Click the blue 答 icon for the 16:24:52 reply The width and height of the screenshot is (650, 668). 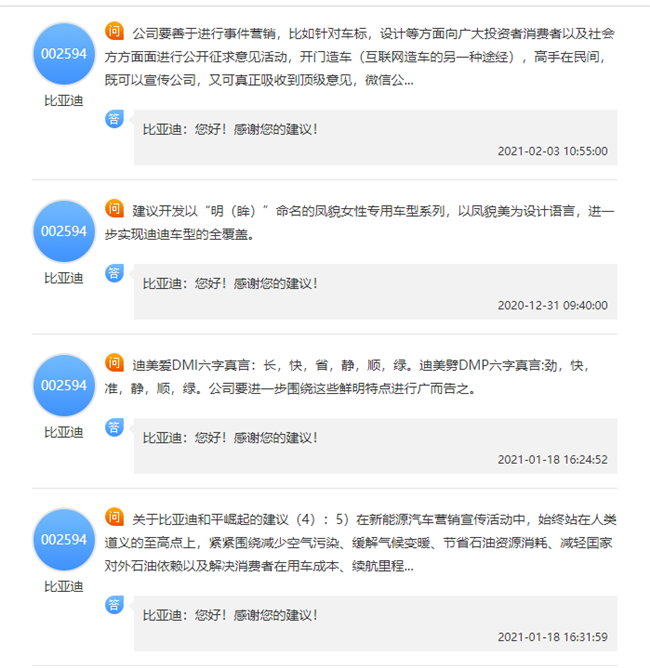click(x=114, y=427)
